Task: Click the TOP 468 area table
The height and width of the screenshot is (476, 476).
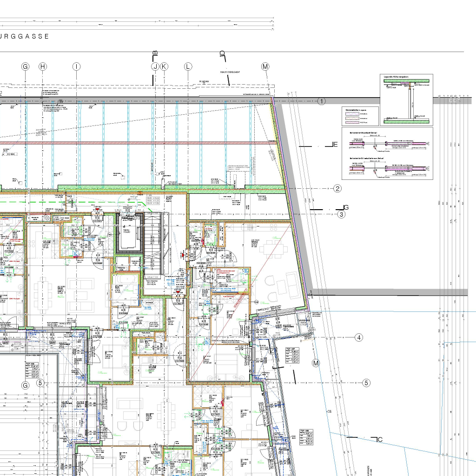Action: point(304,437)
